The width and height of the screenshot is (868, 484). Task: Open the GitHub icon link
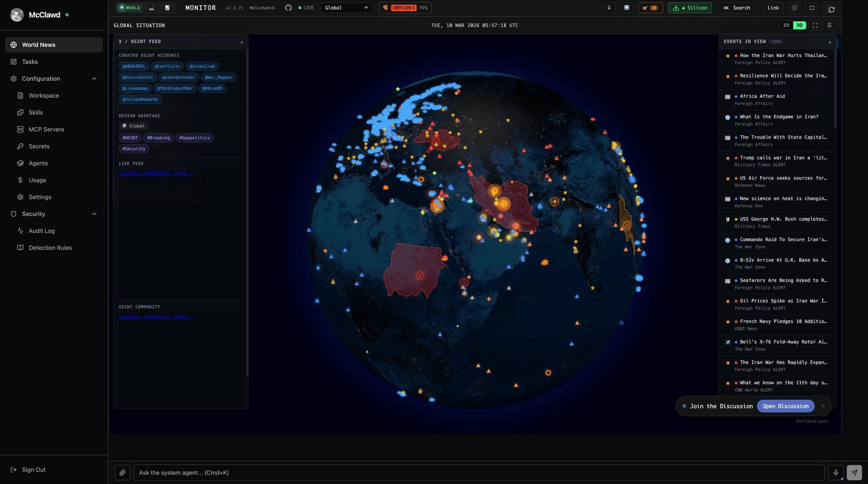[x=288, y=8]
